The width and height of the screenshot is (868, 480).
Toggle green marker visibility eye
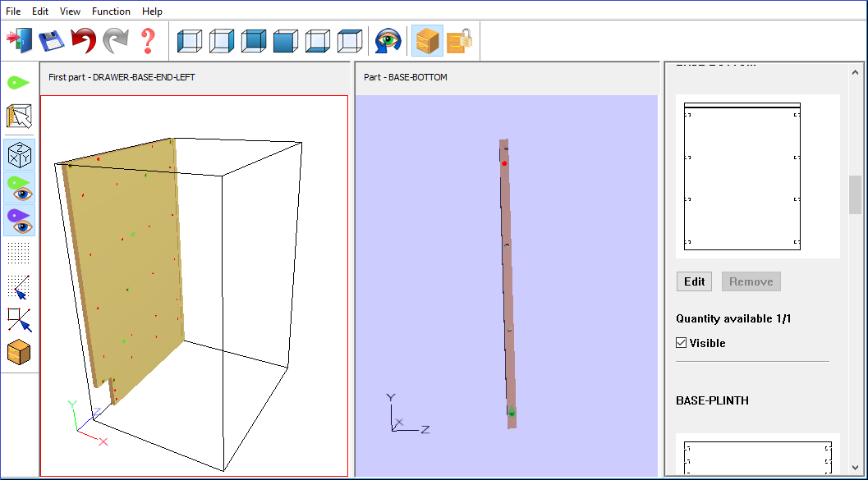(20, 187)
